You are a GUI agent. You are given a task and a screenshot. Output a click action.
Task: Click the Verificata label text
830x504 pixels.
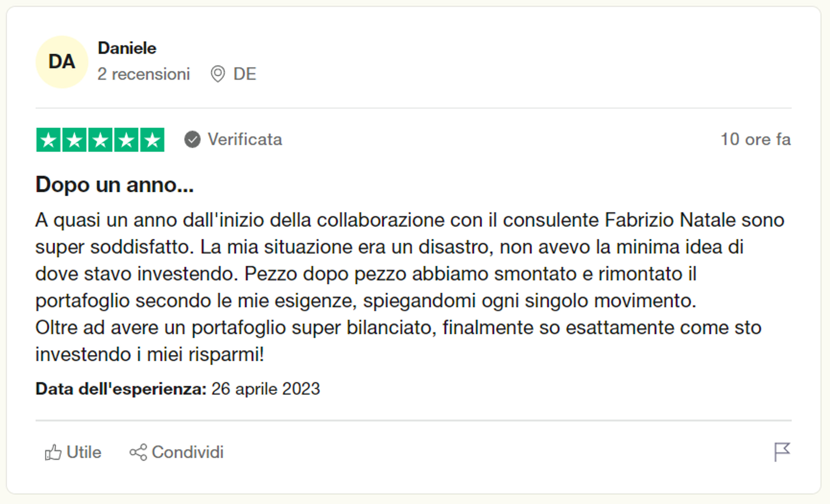245,139
